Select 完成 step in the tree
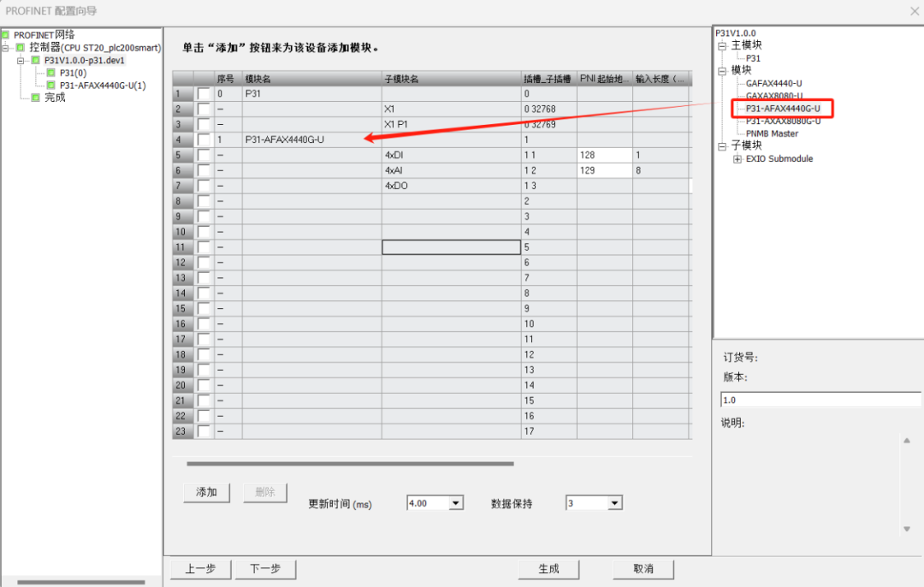The image size is (924, 587). [55, 98]
